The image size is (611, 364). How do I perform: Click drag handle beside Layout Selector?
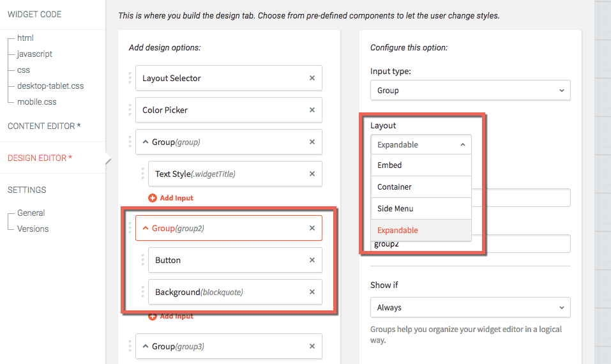(x=130, y=78)
